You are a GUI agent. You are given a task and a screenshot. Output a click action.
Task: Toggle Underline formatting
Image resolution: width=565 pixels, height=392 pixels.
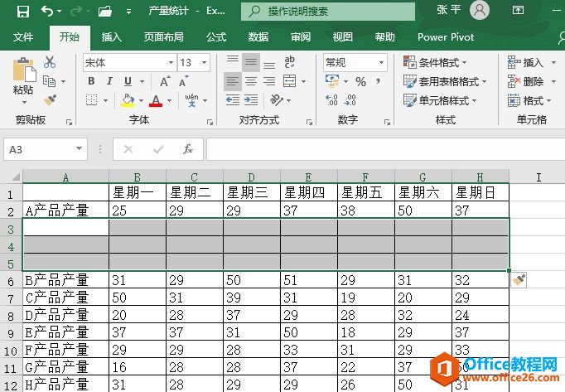pos(128,81)
